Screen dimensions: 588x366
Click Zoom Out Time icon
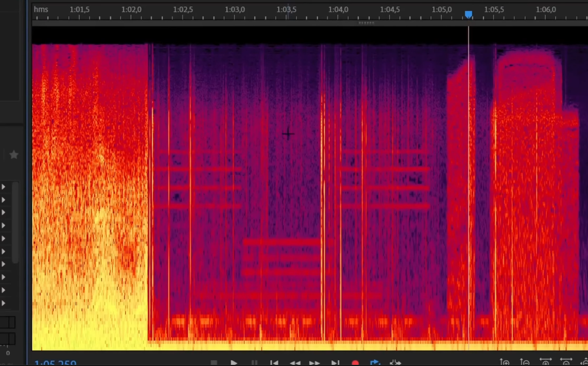(x=566, y=362)
